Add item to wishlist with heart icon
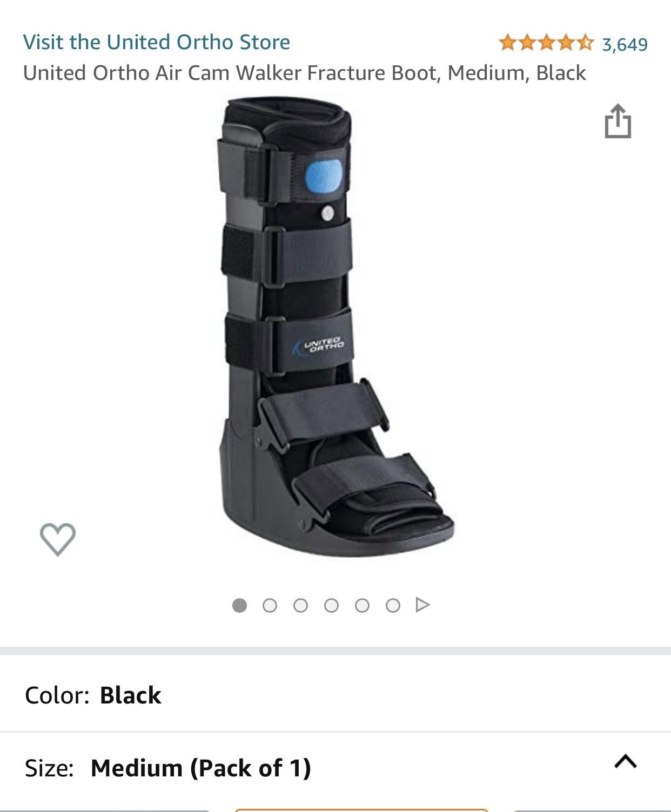 click(x=58, y=539)
